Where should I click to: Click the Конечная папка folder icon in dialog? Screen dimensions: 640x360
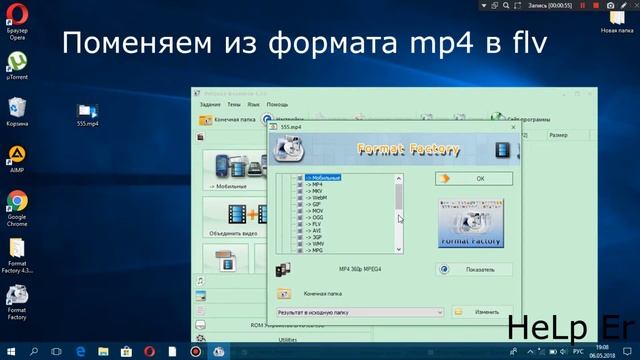(284, 293)
